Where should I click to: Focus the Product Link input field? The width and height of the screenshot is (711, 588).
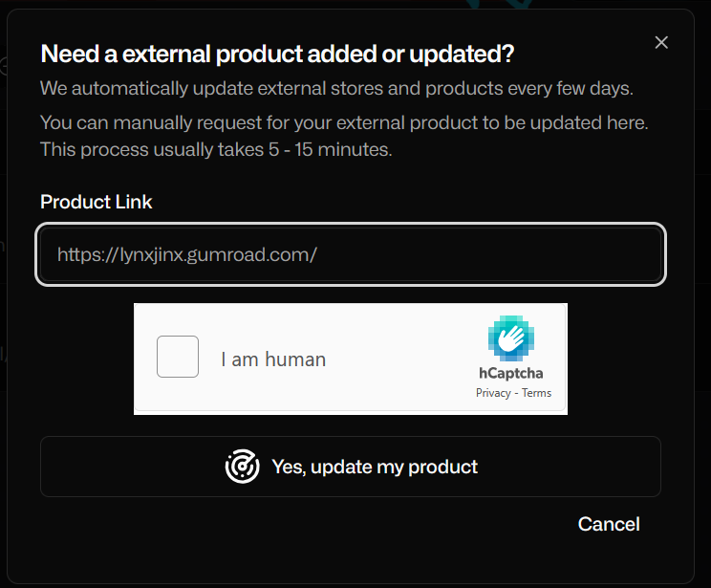click(351, 254)
